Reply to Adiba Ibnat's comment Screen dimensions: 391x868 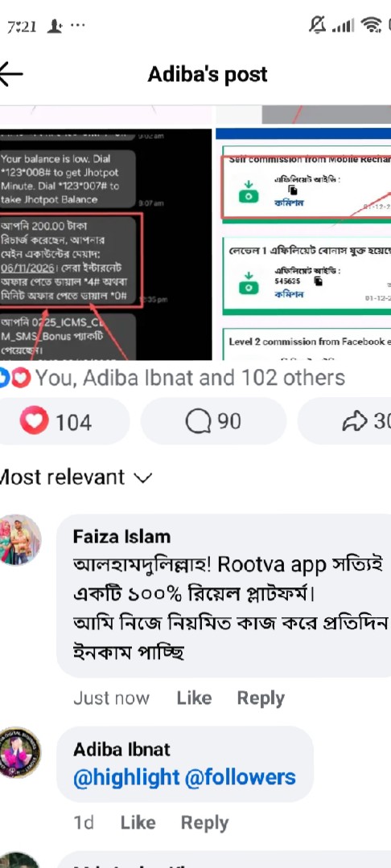(x=204, y=823)
